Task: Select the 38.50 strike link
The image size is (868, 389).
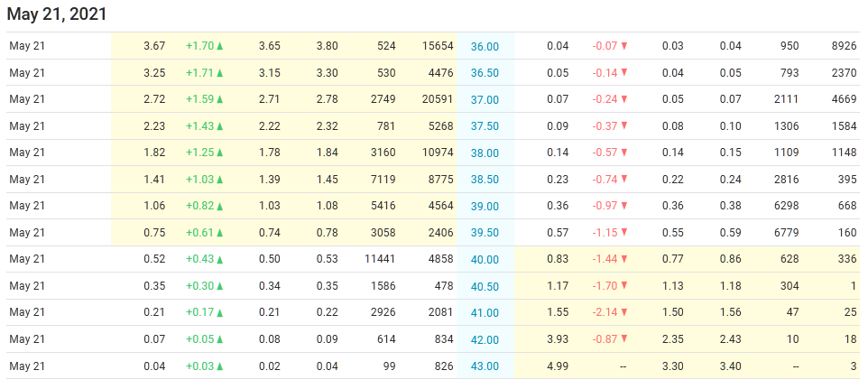Action: pos(485,180)
